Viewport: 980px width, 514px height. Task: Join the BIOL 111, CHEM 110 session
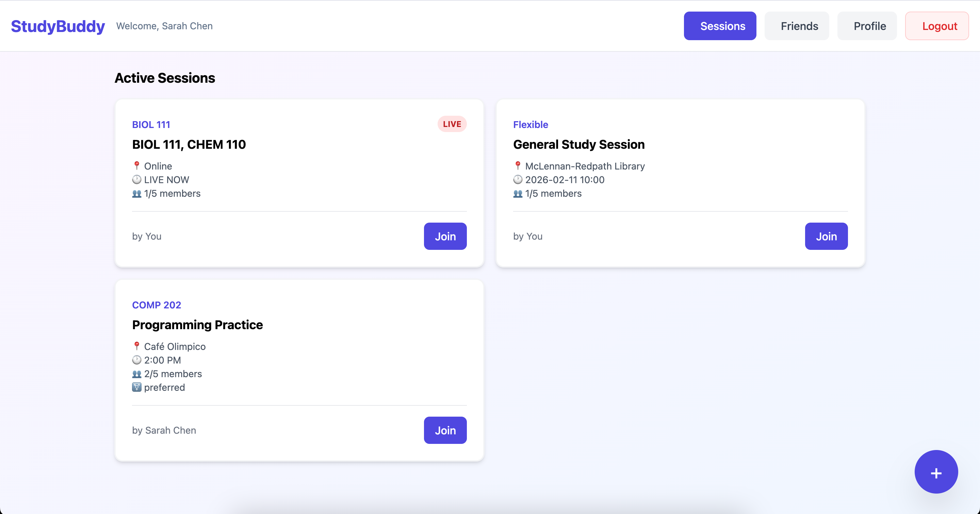coord(445,236)
